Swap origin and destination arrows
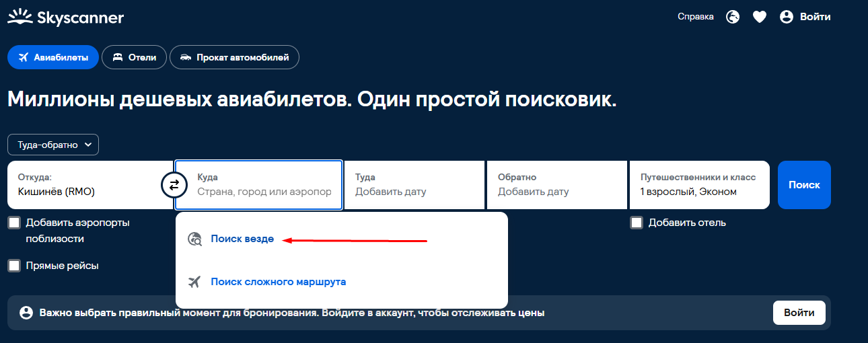Screen dimensions: 868x343 pyautogui.click(x=174, y=185)
